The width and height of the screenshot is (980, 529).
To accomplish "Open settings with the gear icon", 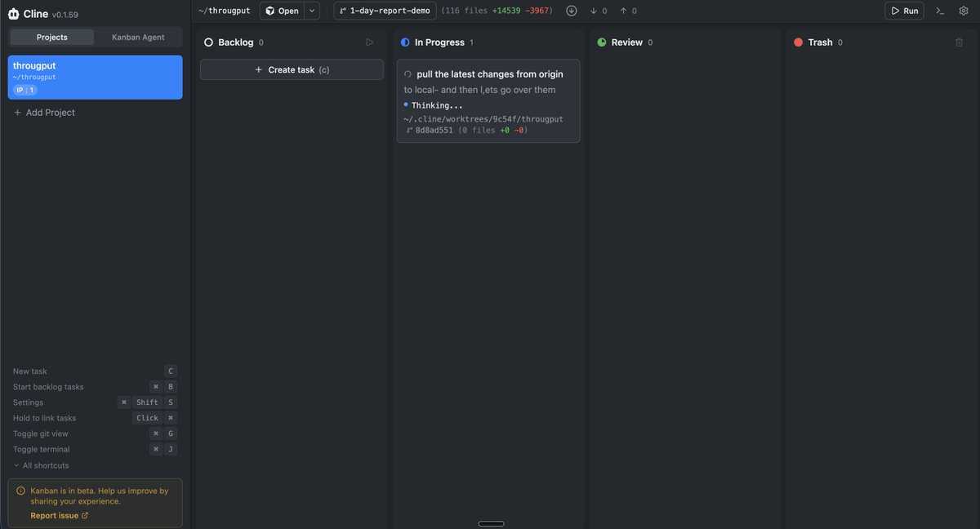I will pos(963,11).
